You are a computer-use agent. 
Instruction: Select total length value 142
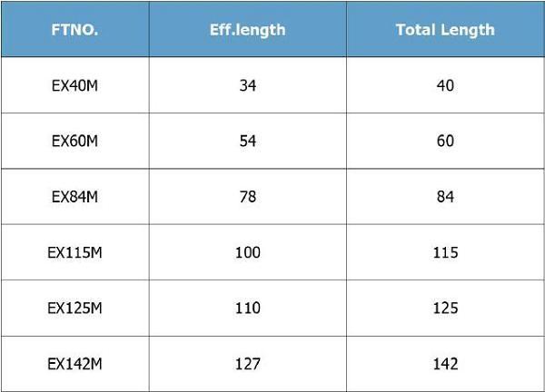point(445,364)
